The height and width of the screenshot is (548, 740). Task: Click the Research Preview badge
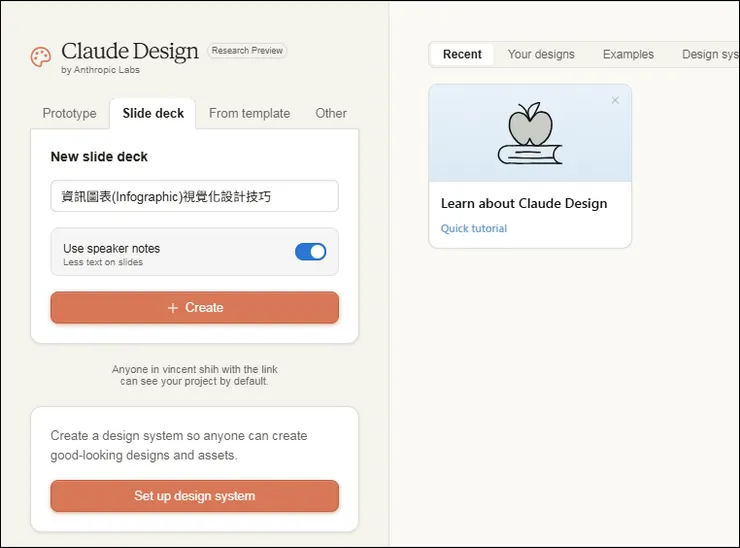(247, 51)
